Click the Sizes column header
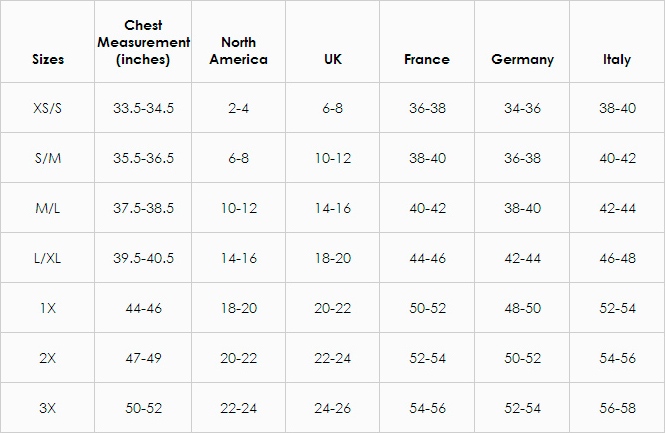 [x=48, y=59]
